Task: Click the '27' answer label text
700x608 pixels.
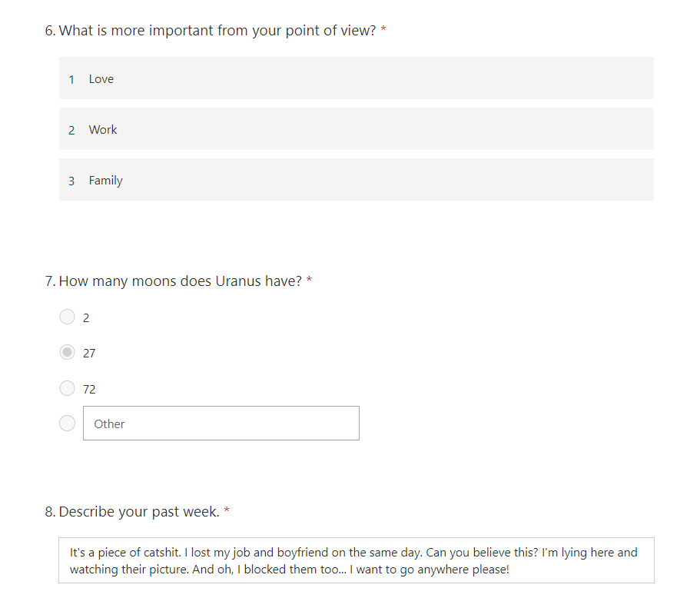Action: click(89, 354)
